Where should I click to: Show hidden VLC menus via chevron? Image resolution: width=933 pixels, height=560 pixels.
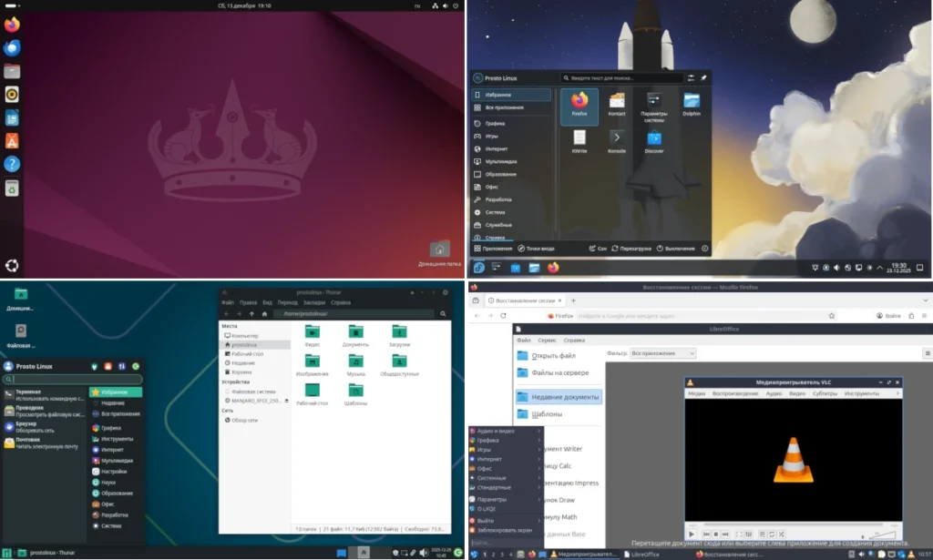click(x=897, y=393)
